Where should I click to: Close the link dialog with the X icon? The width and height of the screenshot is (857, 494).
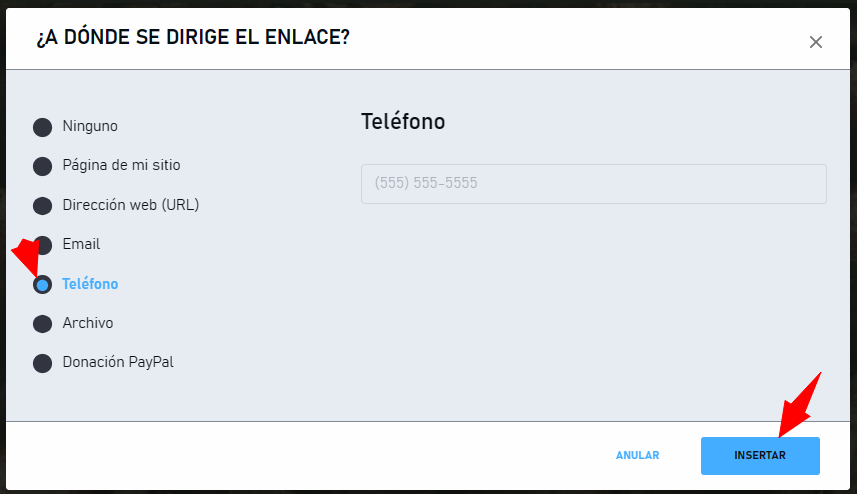(x=815, y=42)
